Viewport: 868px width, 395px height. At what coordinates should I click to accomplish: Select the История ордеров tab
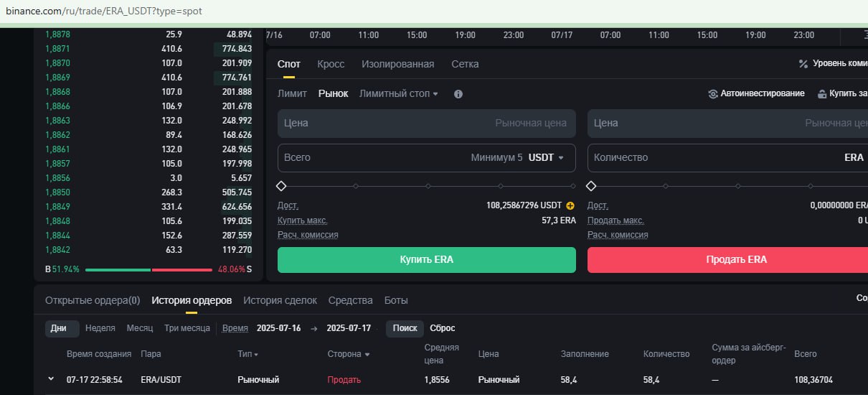pyautogui.click(x=192, y=300)
